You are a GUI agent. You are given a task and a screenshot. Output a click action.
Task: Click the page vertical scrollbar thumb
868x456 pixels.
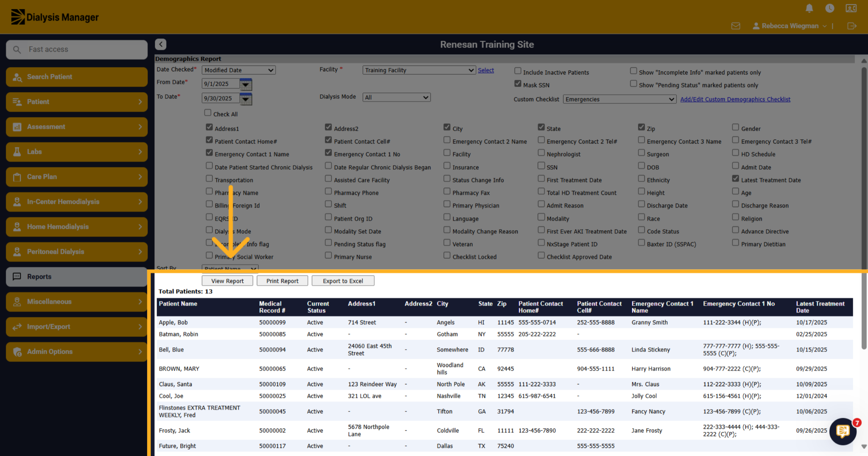pyautogui.click(x=864, y=208)
